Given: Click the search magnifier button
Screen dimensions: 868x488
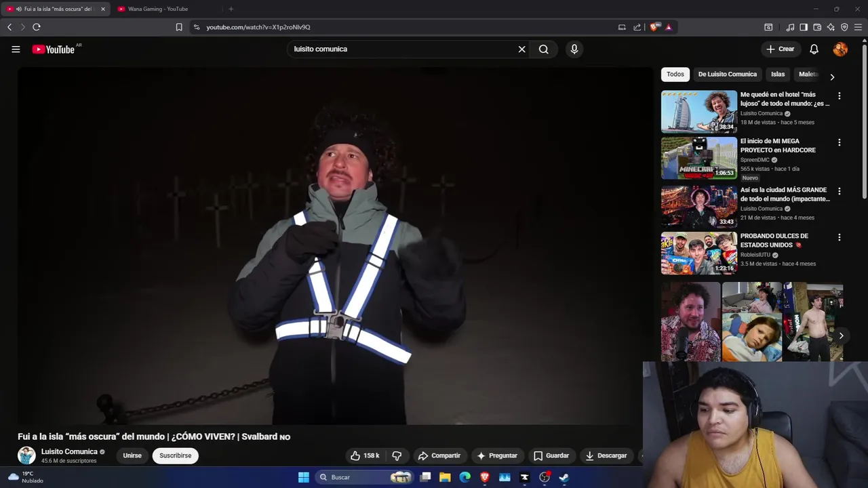Looking at the screenshot, I should click(x=544, y=49).
